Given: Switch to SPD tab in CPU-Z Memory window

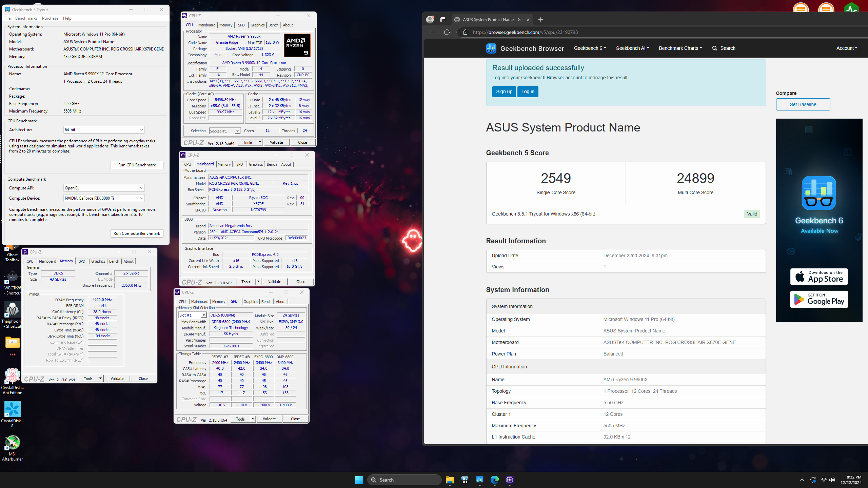Looking at the screenshot, I should (82, 261).
